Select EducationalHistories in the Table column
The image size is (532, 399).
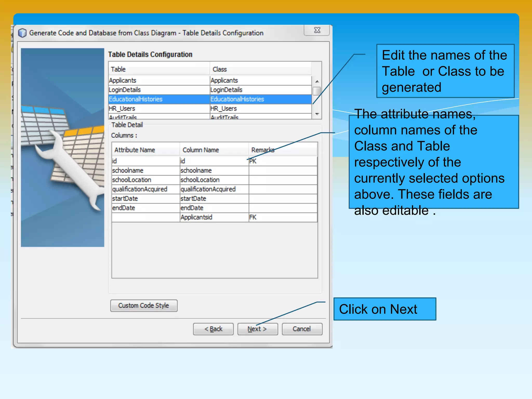point(159,99)
